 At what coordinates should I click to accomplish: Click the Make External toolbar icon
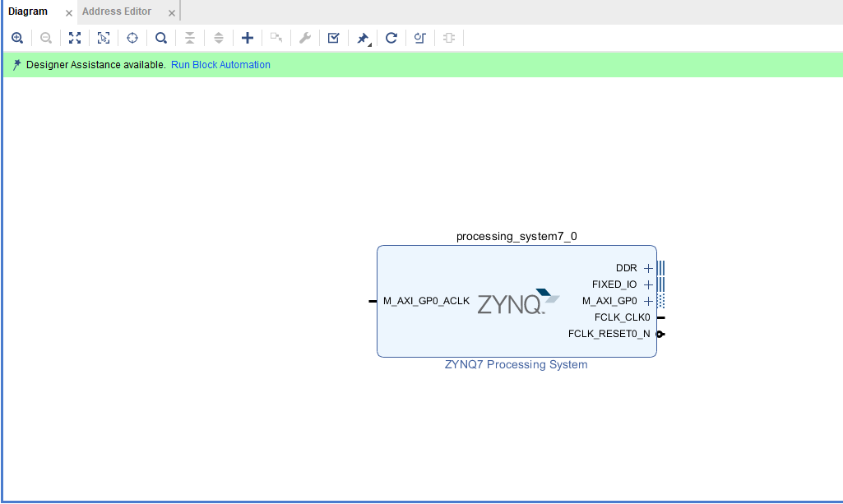tap(276, 38)
